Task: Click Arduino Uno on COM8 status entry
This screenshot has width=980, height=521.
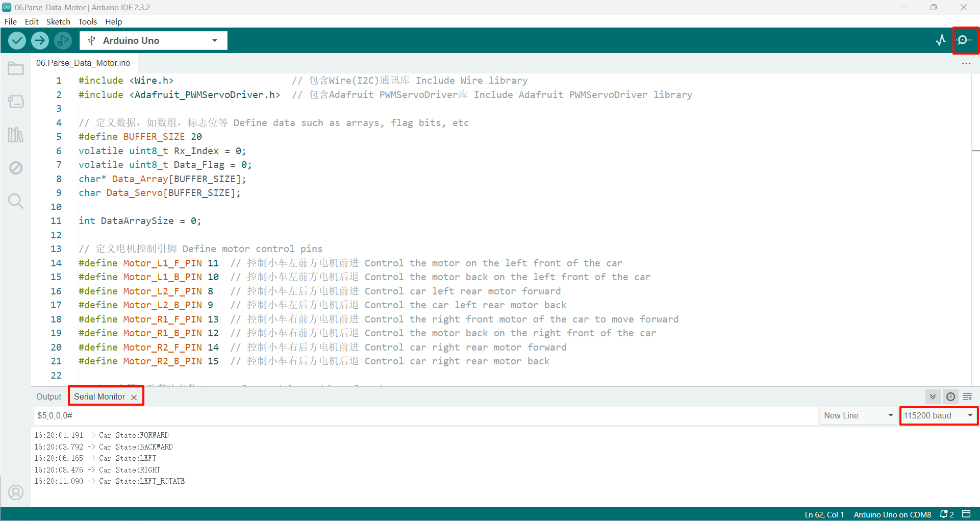Action: click(x=892, y=514)
